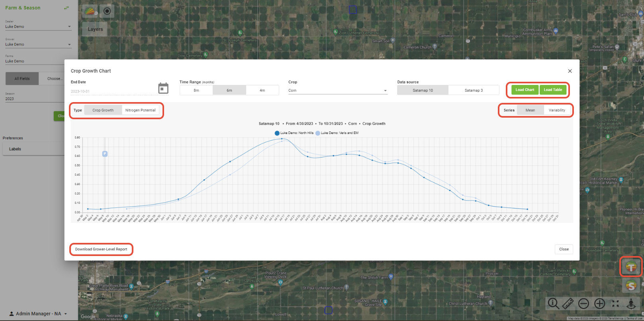Viewport: 644px width, 321px height.
Task: Select All Fields tab in sidebar
Action: pyautogui.click(x=22, y=79)
